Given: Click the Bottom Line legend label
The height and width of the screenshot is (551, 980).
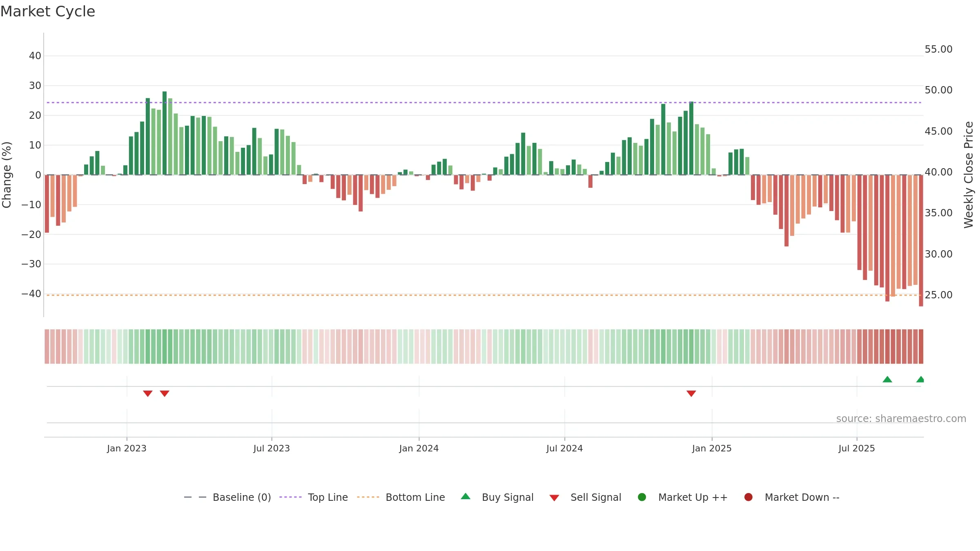Looking at the screenshot, I should [x=415, y=498].
